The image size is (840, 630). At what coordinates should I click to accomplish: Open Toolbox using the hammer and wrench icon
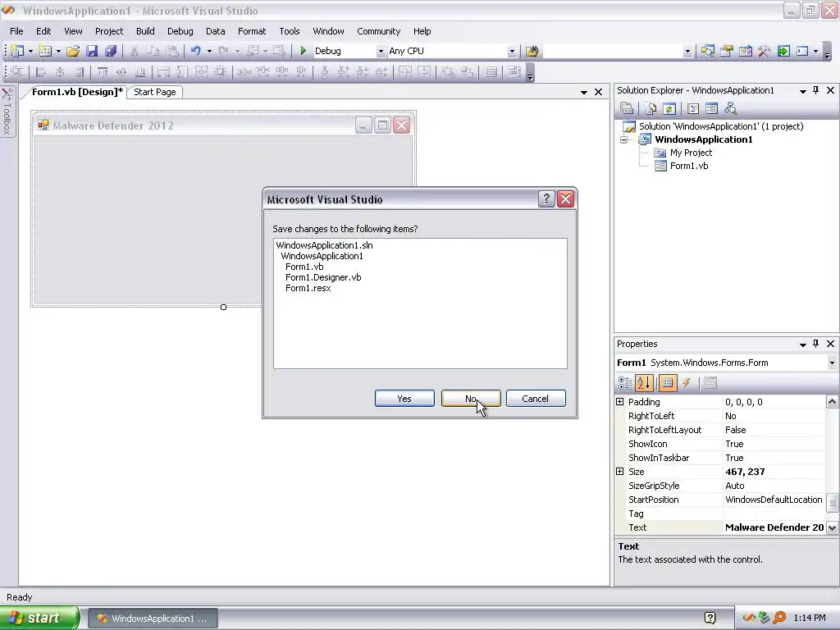(x=765, y=51)
